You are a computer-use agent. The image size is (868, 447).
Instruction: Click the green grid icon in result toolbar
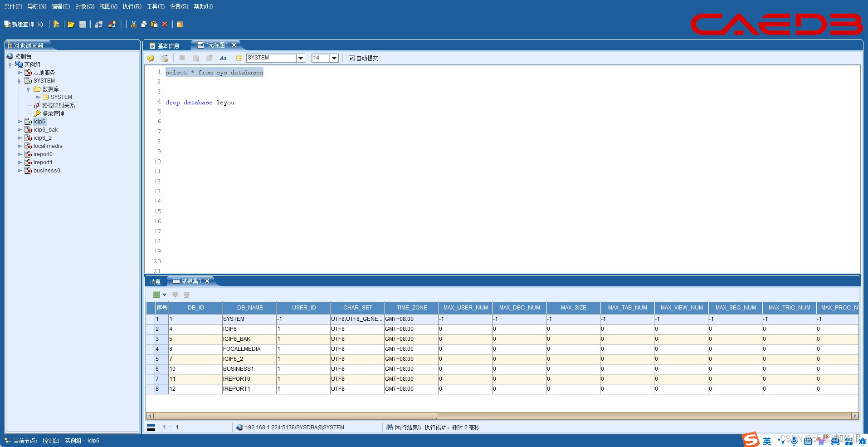point(156,295)
